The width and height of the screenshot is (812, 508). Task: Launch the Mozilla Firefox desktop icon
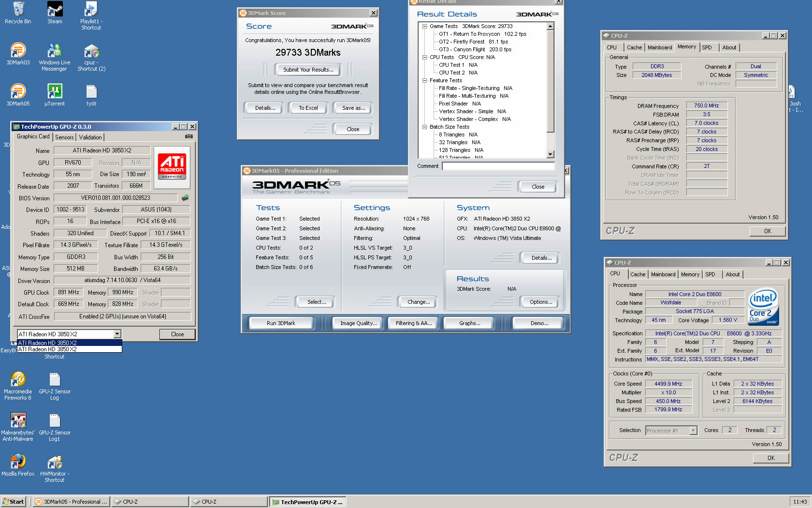[18, 465]
